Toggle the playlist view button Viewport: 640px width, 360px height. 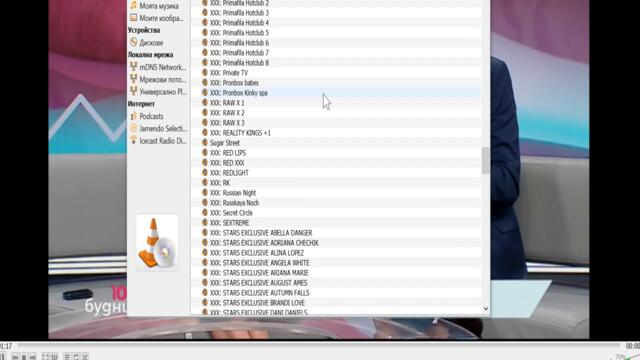tap(67, 357)
